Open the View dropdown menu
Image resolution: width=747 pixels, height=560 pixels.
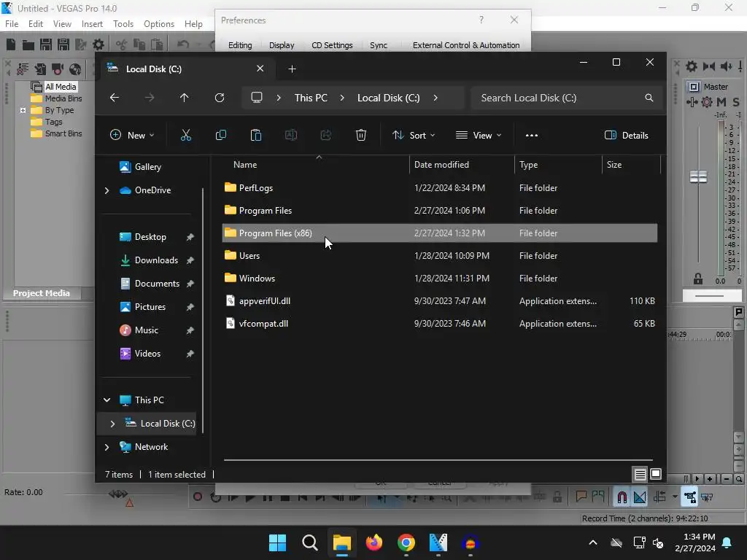click(x=479, y=135)
